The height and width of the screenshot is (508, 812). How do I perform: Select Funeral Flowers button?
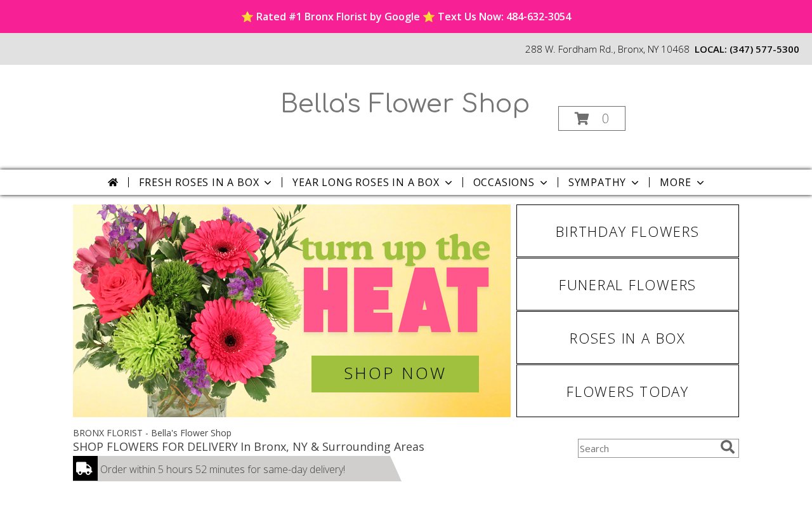tap(627, 284)
